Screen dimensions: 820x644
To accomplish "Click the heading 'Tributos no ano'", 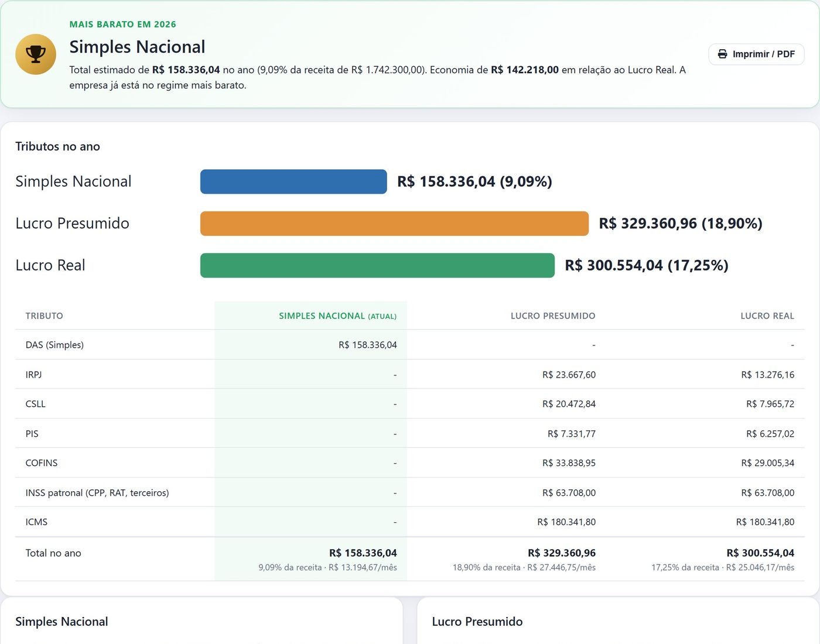I will point(57,146).
